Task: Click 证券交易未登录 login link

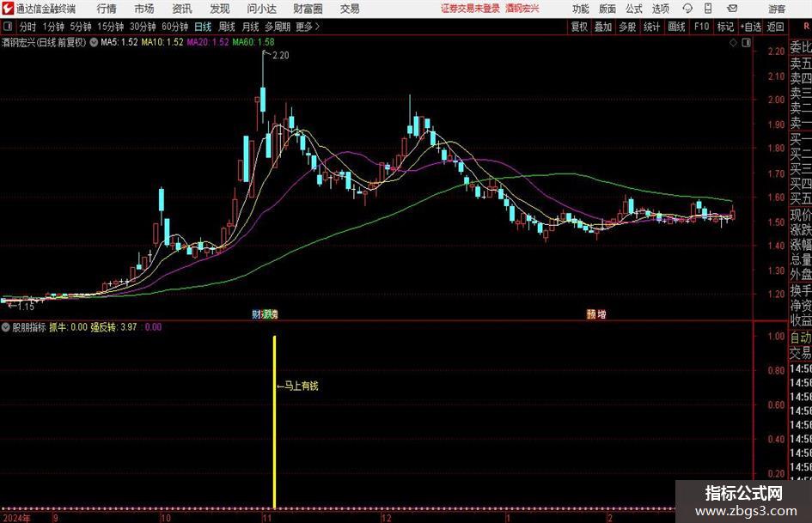Action: pos(470,9)
